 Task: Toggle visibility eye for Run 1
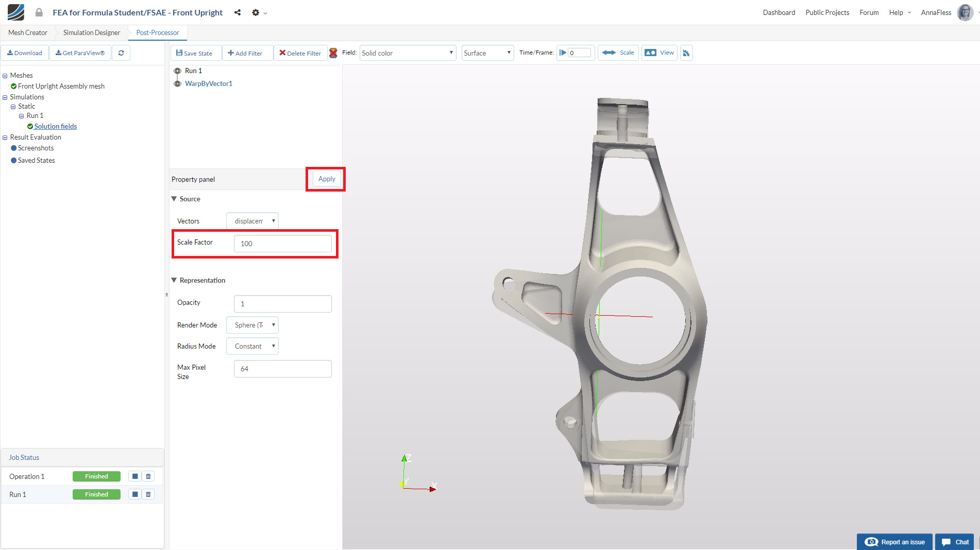pyautogui.click(x=177, y=71)
